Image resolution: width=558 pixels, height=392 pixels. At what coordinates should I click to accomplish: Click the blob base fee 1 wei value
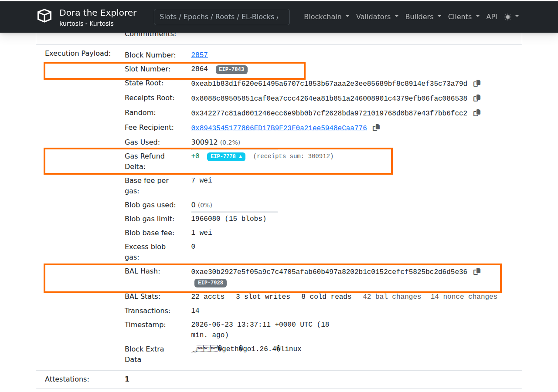click(202, 233)
